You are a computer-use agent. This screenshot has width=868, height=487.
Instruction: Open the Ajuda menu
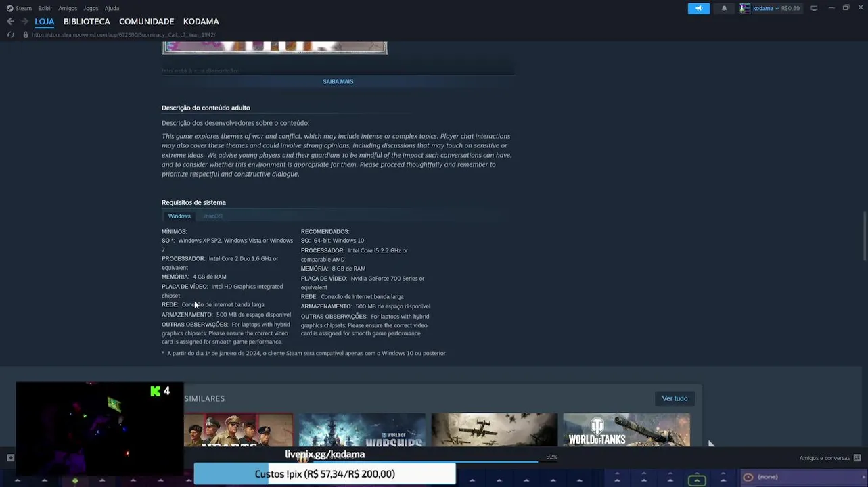point(112,8)
